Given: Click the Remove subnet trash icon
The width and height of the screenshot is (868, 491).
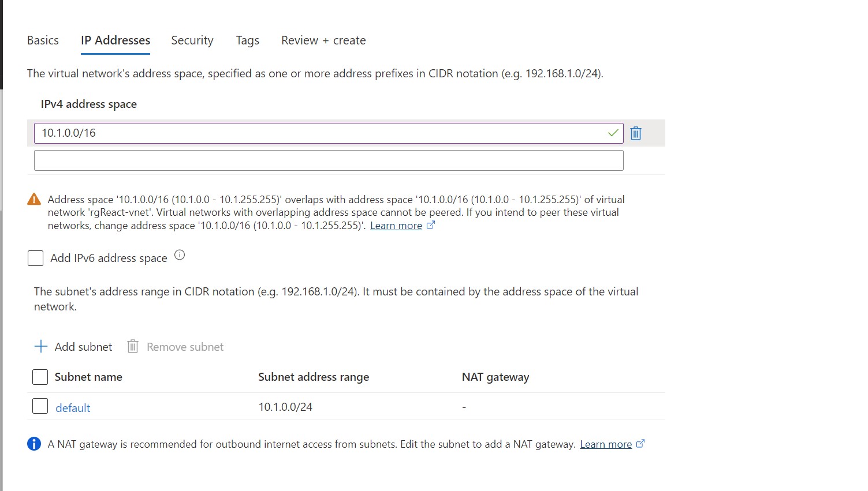Looking at the screenshot, I should click(133, 346).
